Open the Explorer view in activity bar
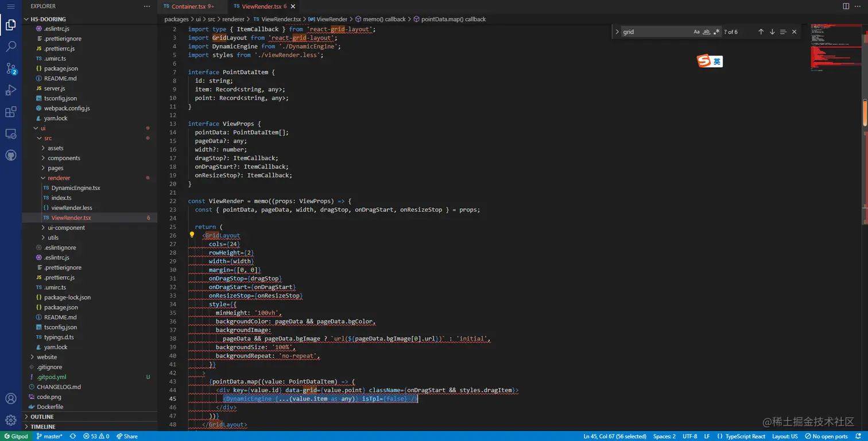 coord(10,25)
